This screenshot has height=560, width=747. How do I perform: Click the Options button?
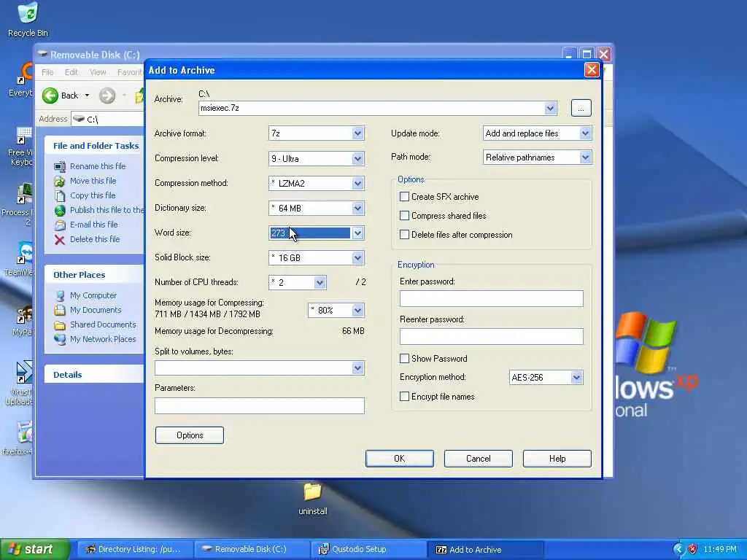coord(190,435)
